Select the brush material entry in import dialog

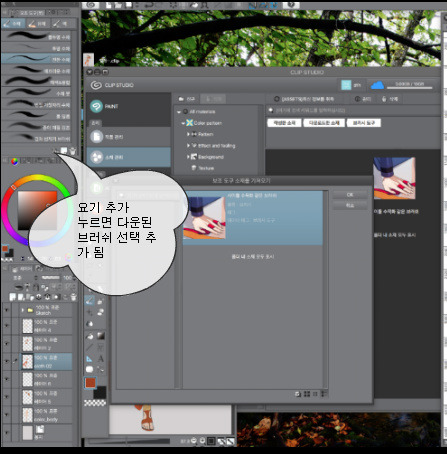[x=252, y=218]
